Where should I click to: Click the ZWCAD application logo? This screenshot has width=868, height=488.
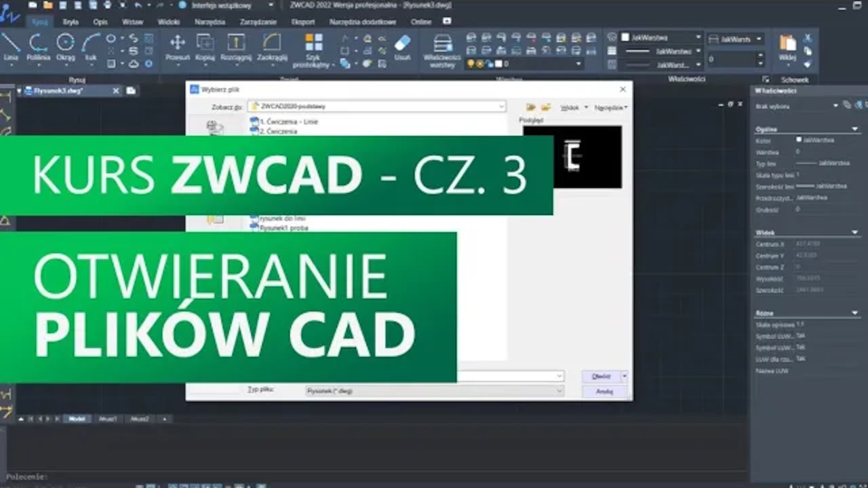click(9, 12)
